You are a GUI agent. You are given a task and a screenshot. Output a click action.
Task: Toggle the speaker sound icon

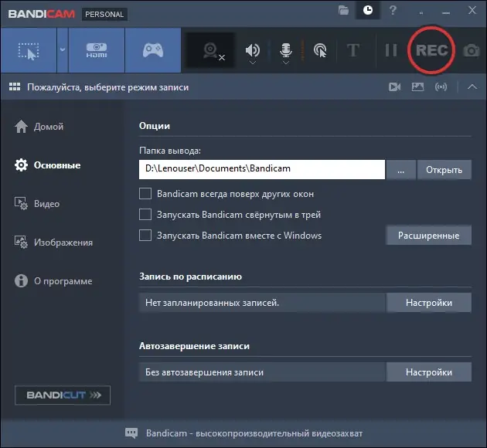point(253,49)
